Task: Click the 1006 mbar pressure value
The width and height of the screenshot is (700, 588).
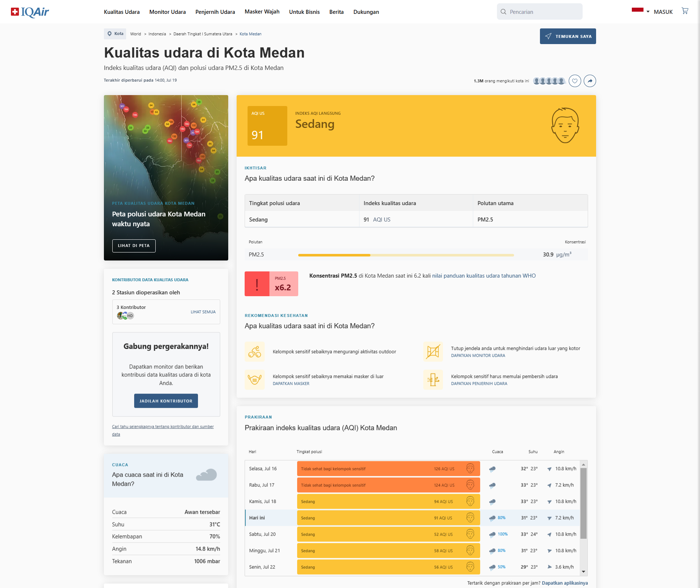Action: click(207, 561)
